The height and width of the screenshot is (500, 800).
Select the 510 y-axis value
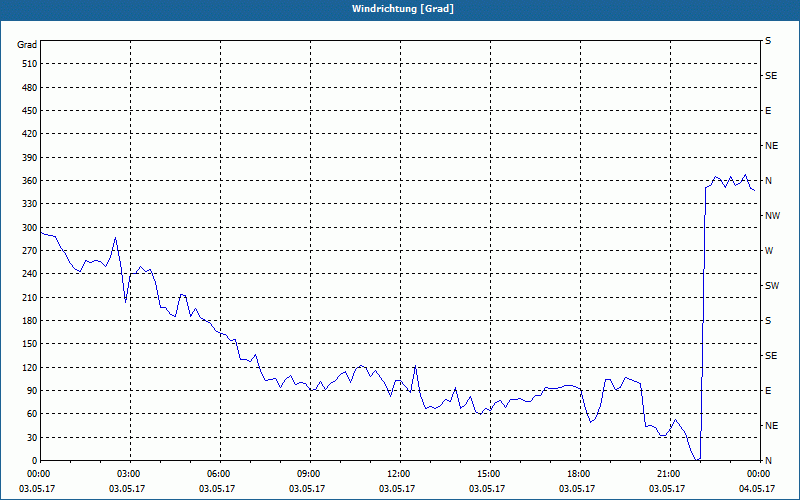30,64
